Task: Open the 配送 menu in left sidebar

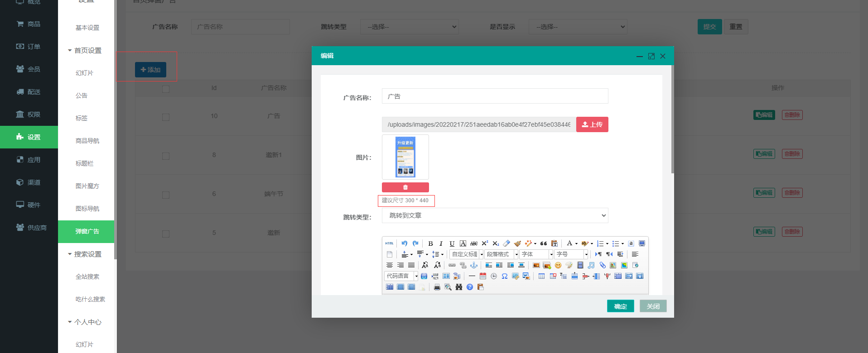Action: click(29, 92)
